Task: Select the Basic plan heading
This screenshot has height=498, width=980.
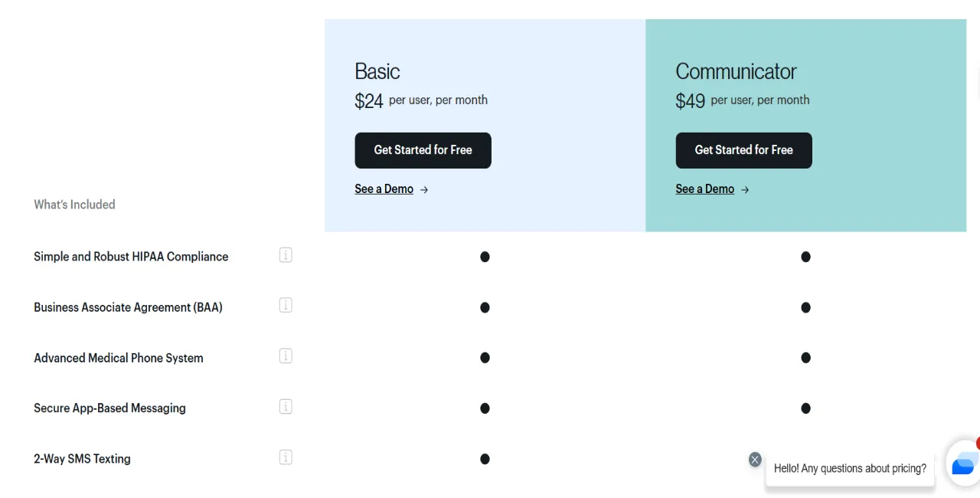Action: [377, 71]
